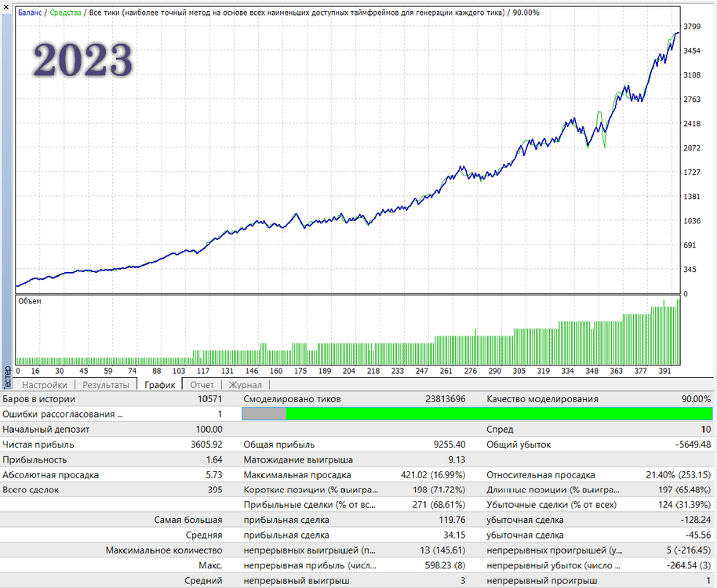717x588 pixels.
Task: Click largest profitable trade value 119.76
Action: click(452, 520)
